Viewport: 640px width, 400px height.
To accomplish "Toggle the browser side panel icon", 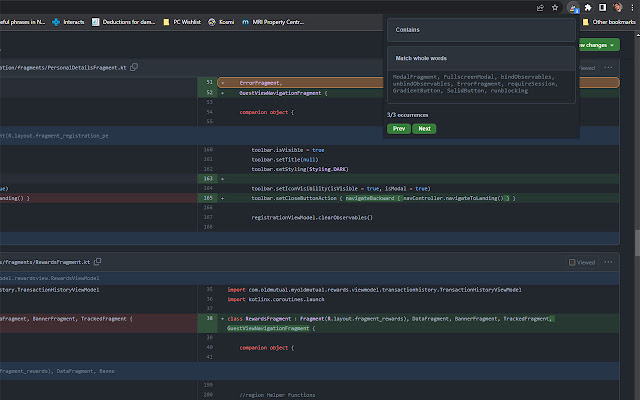I will coord(602,8).
